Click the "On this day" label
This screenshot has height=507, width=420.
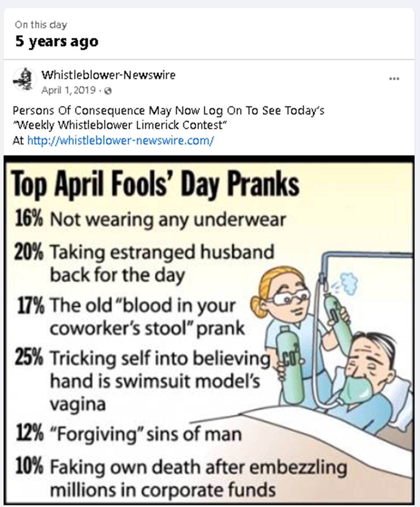(x=41, y=25)
